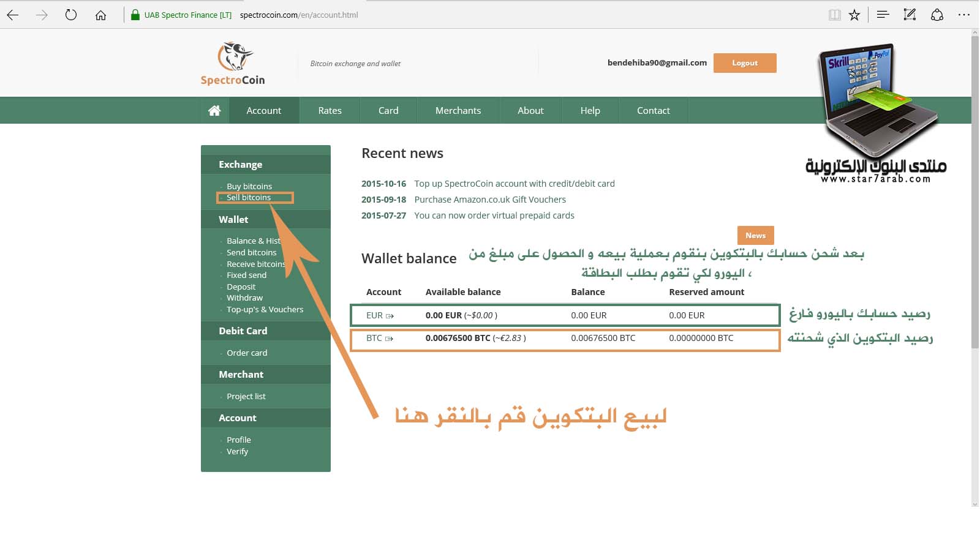The image size is (980, 551).
Task: Open the Card navigation tab
Action: [388, 110]
